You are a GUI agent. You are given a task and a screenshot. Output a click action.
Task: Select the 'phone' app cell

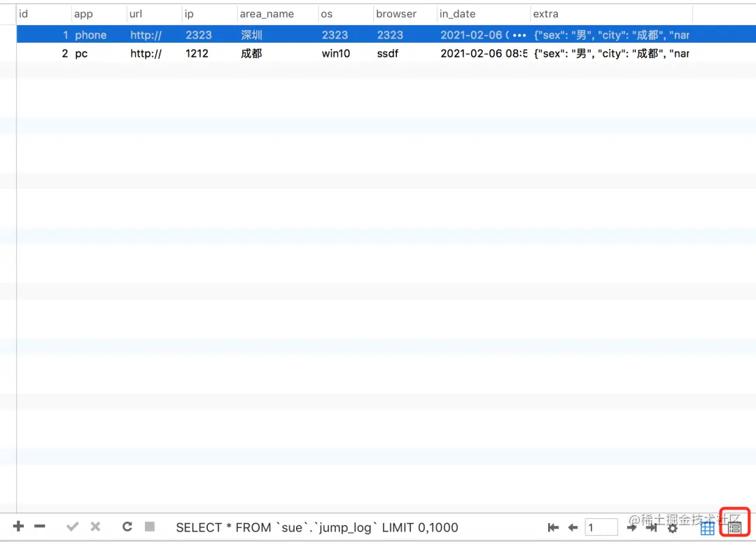pos(99,35)
